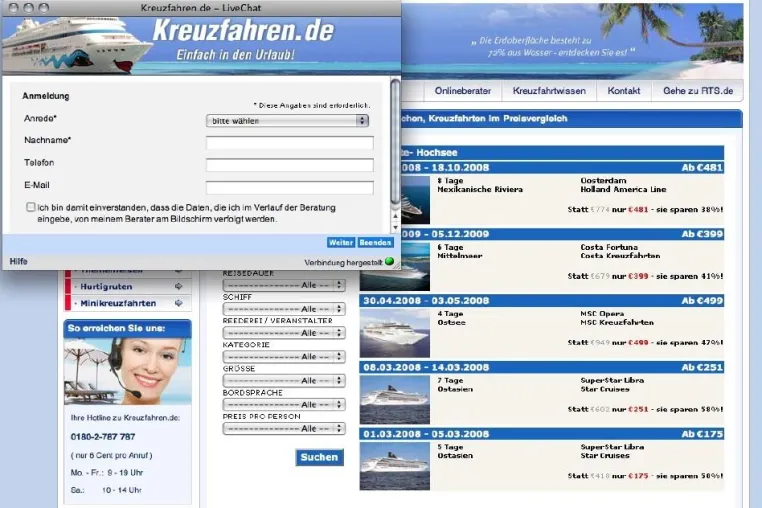Image resolution: width=762 pixels, height=508 pixels.
Task: Open the 01.03.2008 - 05.03.2008 offer header
Action: point(541,434)
